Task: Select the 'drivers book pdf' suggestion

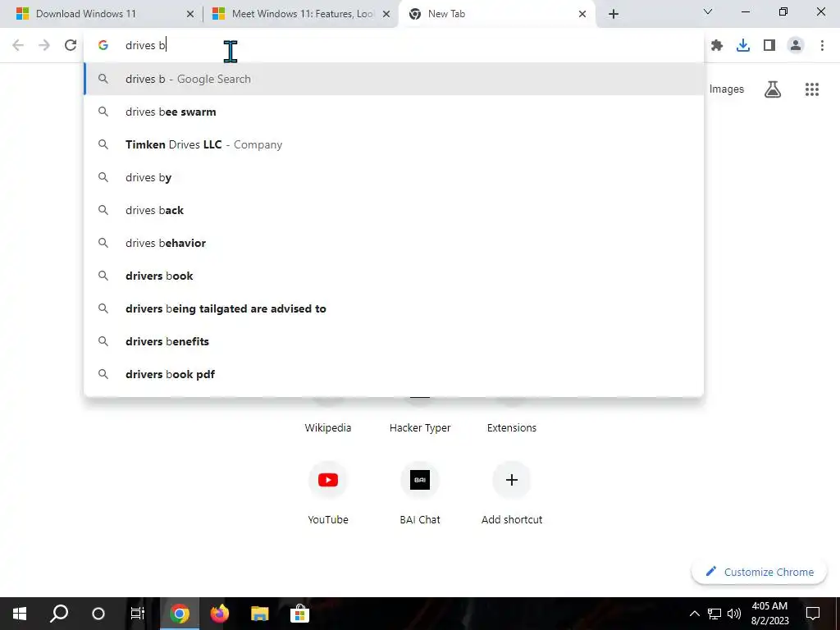Action: pyautogui.click(x=394, y=374)
